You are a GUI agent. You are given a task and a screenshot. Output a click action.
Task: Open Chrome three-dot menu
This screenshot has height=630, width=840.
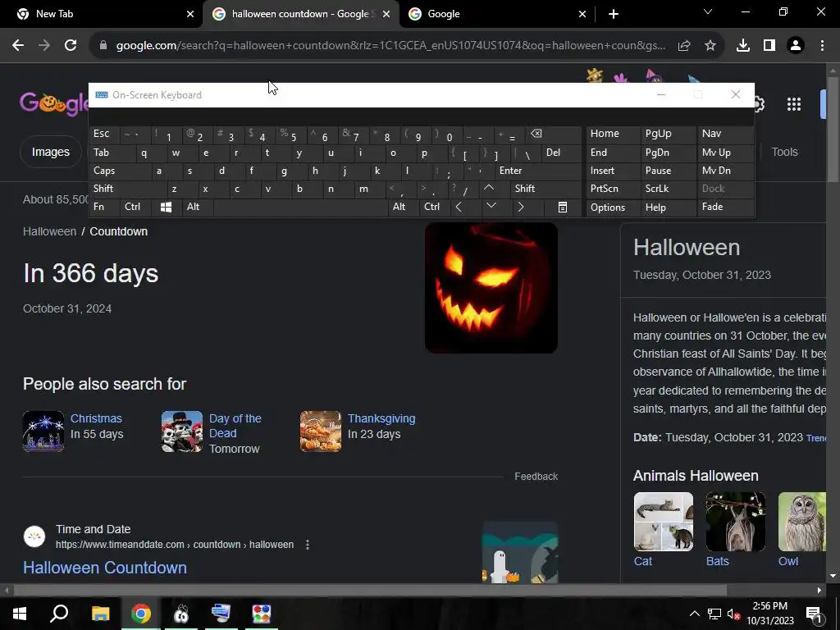(x=822, y=46)
